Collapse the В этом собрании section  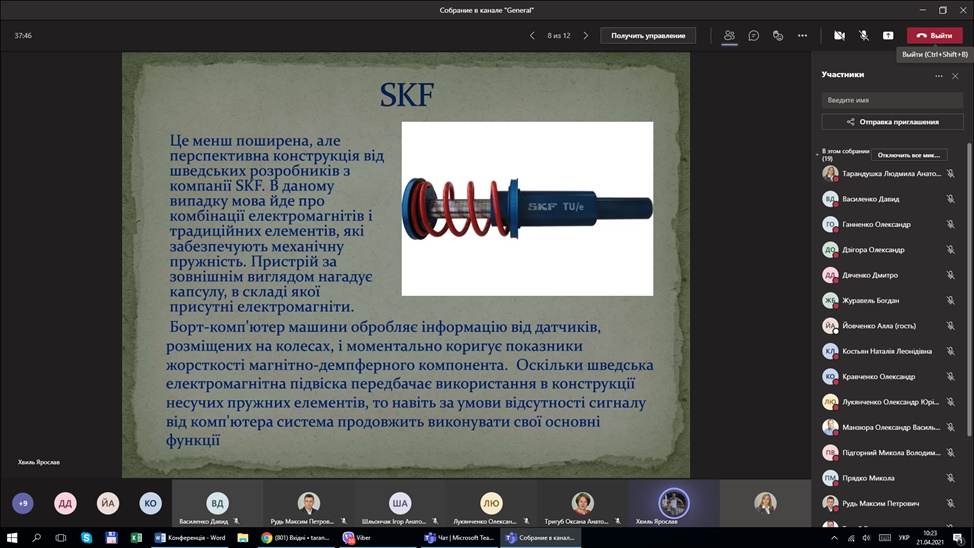817,154
